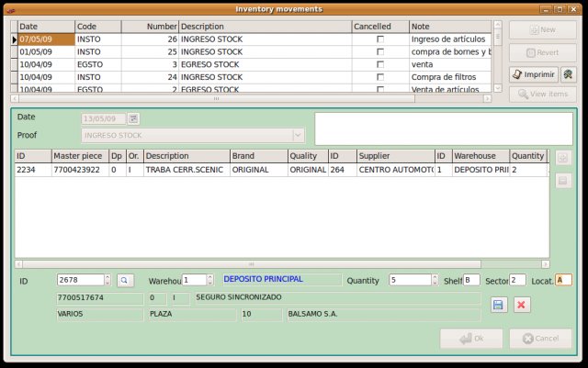This screenshot has height=368, width=588.
Task: Click the Imprimir button
Action: 534,74
